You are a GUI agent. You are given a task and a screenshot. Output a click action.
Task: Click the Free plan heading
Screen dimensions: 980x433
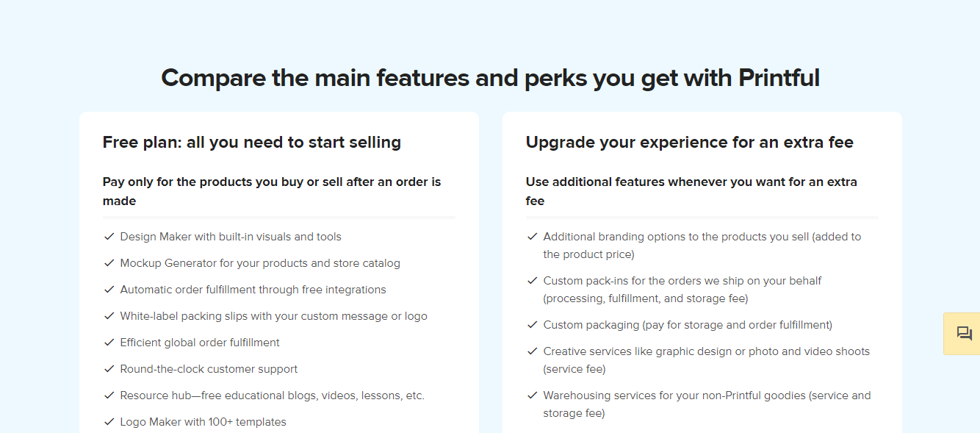pos(252,142)
